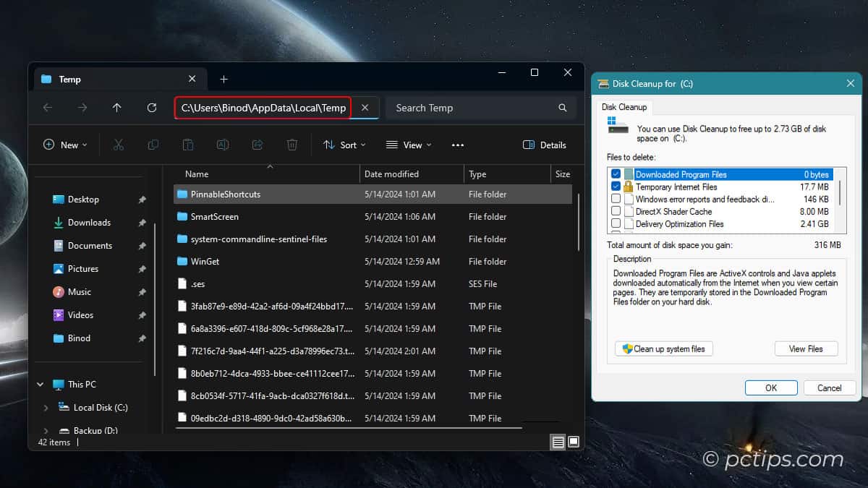Open the Sort dropdown menu
The height and width of the screenshot is (488, 868).
pyautogui.click(x=344, y=145)
